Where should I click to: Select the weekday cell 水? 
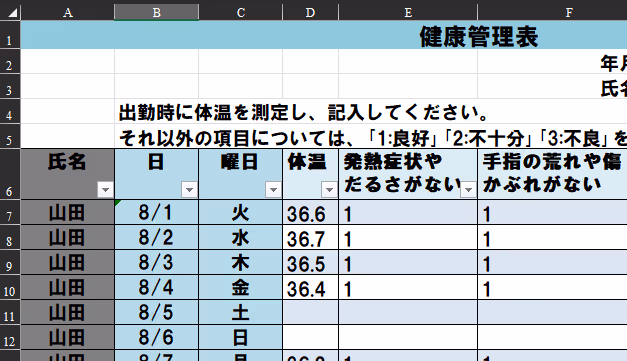(x=241, y=237)
